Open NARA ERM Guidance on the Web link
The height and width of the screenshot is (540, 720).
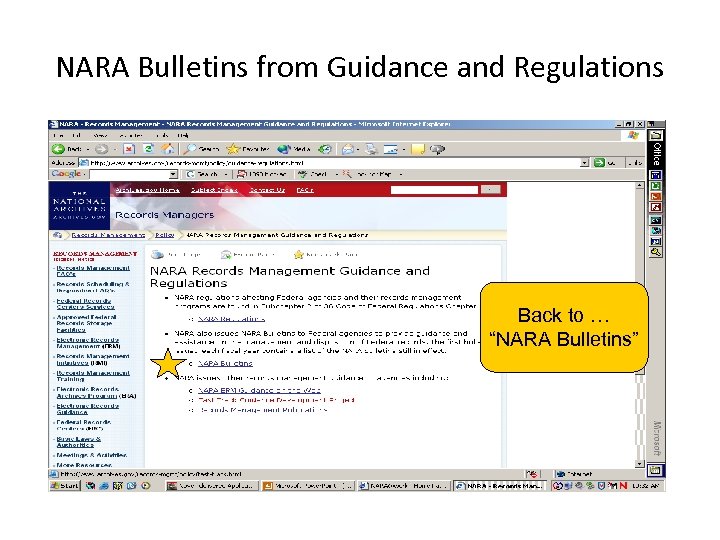coord(259,390)
